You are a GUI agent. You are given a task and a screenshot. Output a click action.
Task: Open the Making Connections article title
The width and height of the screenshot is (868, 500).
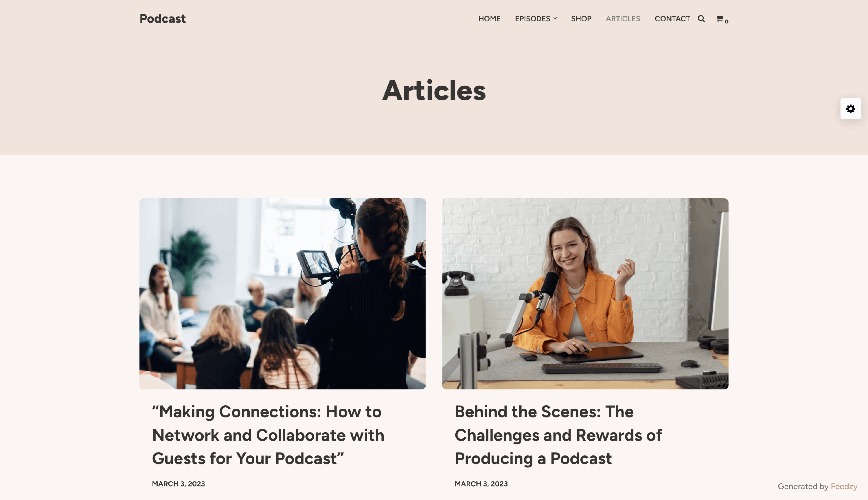point(268,435)
